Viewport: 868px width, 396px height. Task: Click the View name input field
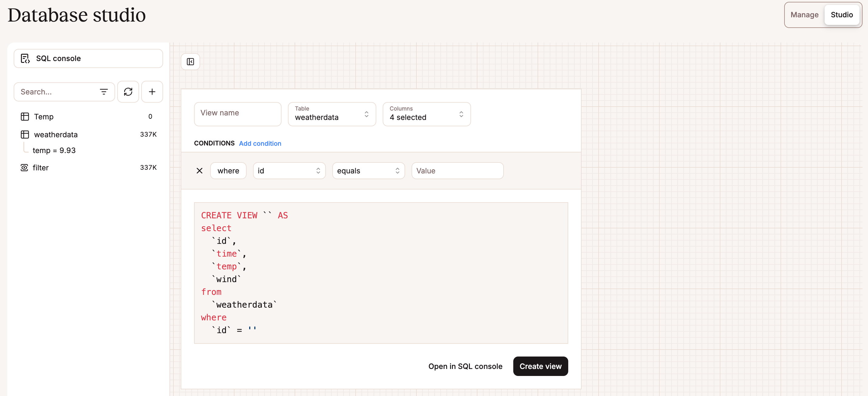pos(238,114)
